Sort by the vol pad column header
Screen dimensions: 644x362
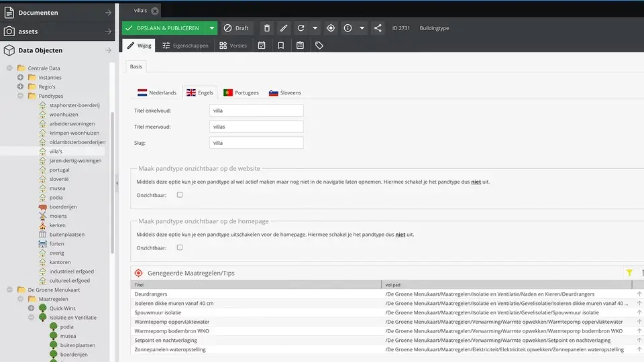[x=507, y=284]
